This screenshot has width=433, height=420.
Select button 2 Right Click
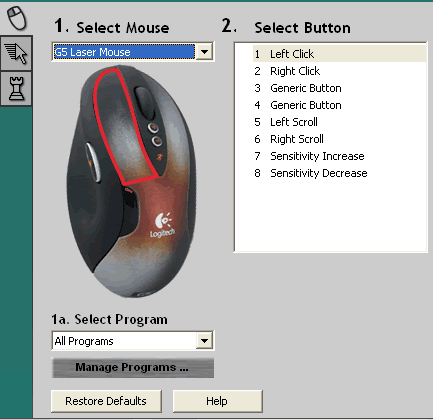coord(339,71)
